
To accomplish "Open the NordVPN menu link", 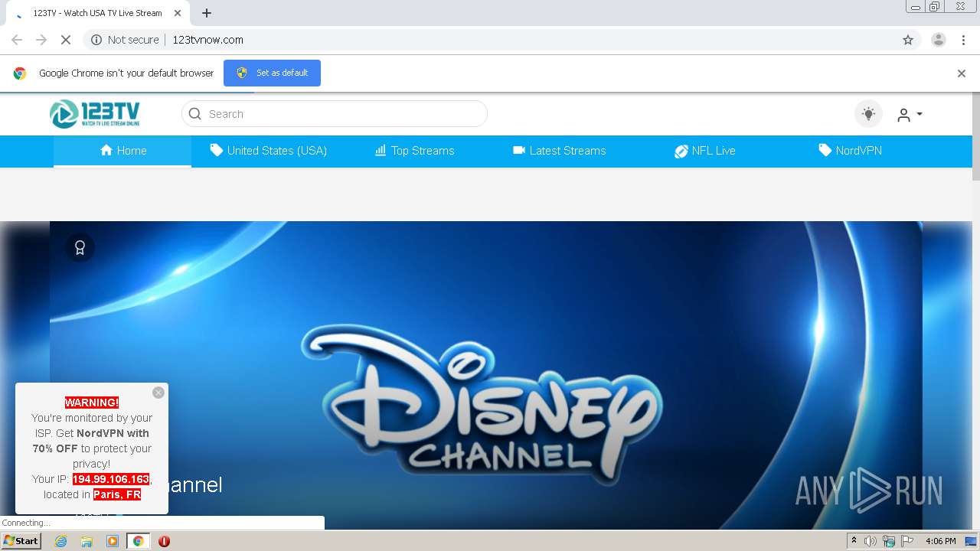I will click(850, 151).
